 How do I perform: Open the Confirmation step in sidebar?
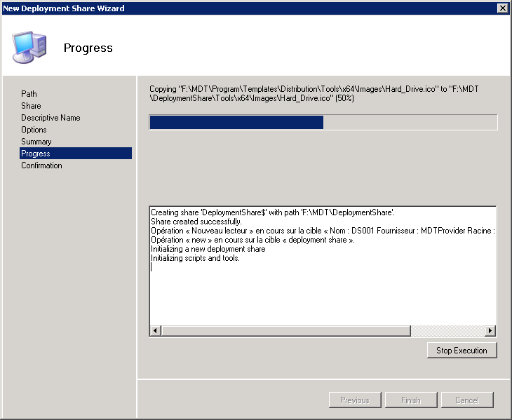(41, 165)
